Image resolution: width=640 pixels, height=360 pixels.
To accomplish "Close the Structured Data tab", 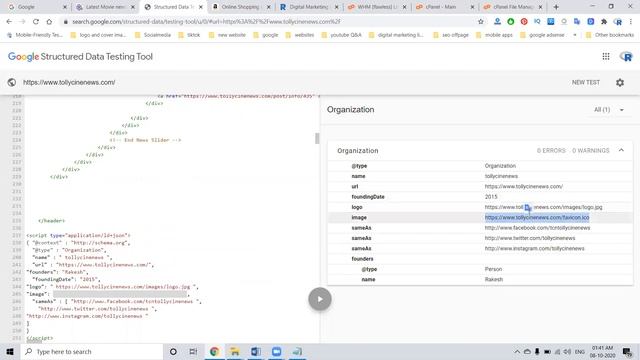I will pyautogui.click(x=200, y=7).
